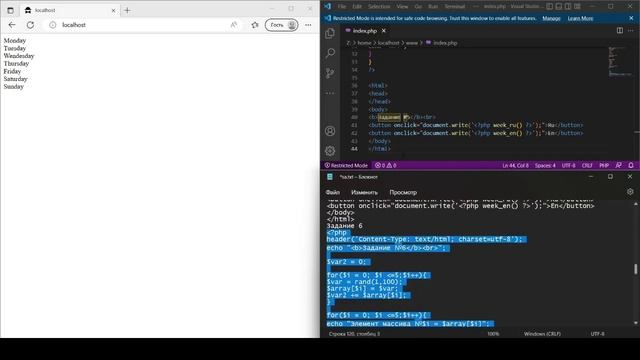Open a new browser tab
The image size is (640, 360).
point(127,10)
